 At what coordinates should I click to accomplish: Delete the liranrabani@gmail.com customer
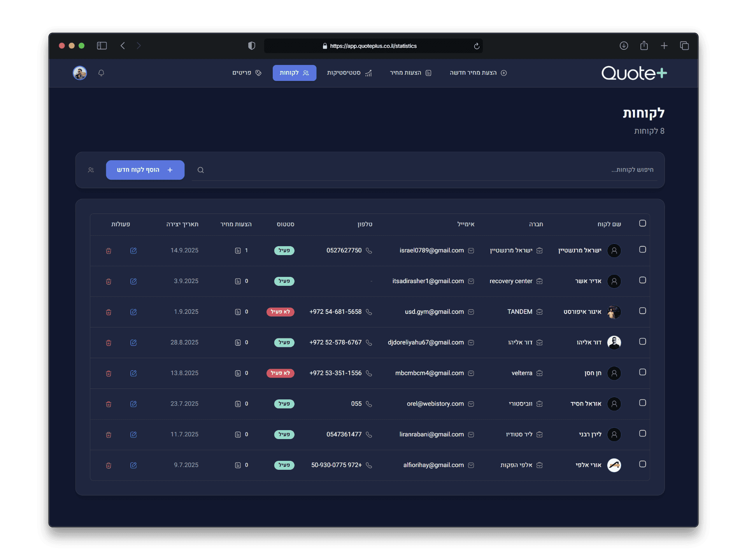[109, 435]
